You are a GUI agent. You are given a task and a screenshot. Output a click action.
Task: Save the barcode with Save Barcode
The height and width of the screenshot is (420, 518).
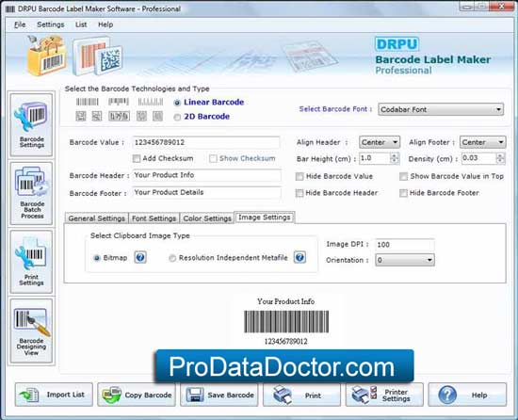coord(219,395)
